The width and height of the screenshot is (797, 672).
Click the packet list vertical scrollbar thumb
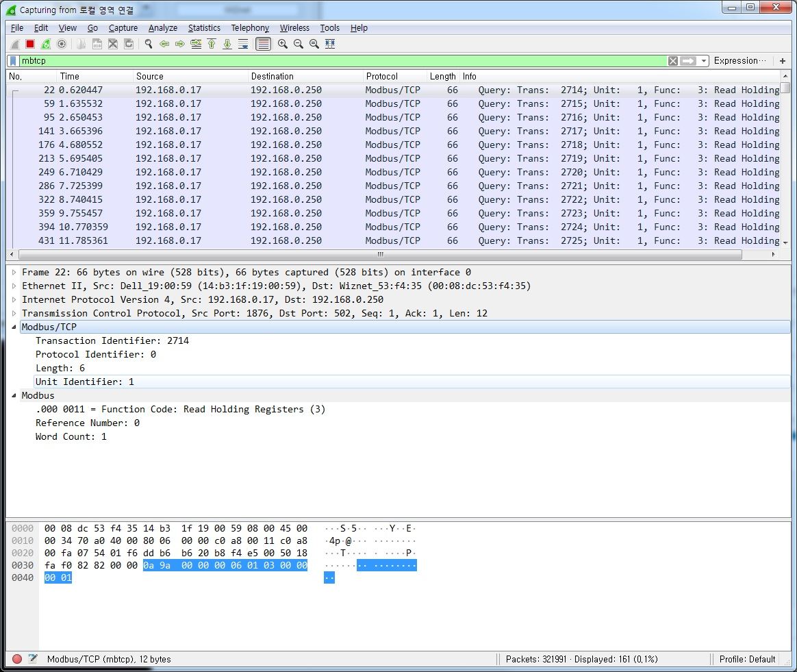click(785, 88)
